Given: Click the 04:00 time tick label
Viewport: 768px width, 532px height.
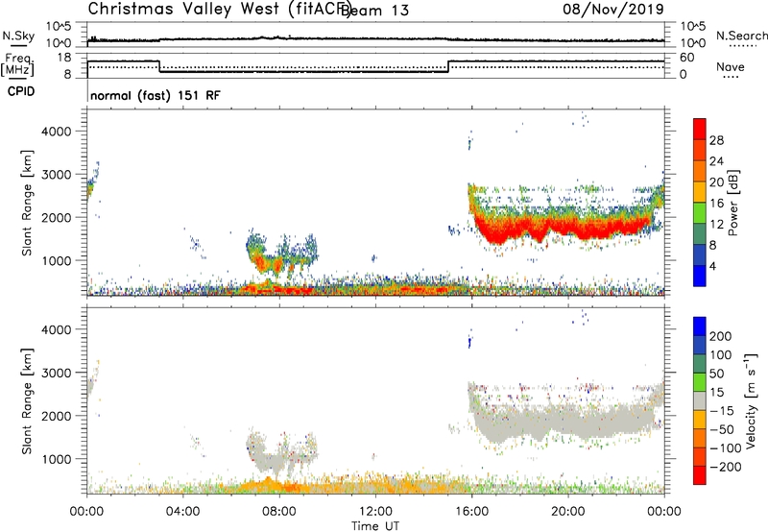Looking at the screenshot, I should (182, 512).
